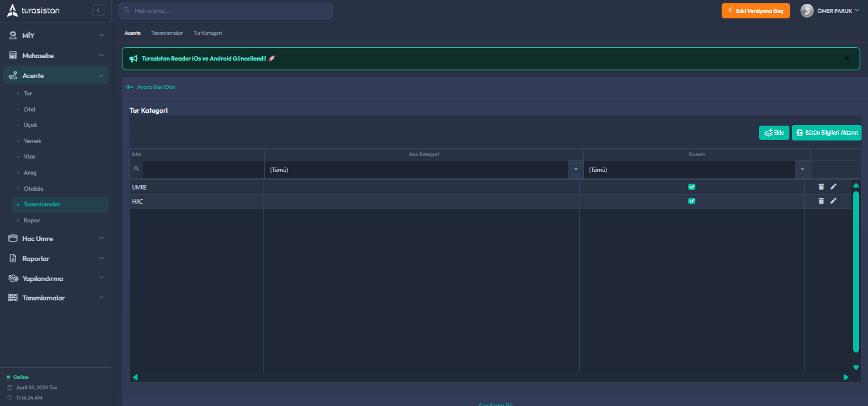Open the Otel submenu item
The height and width of the screenshot is (406, 868).
click(30, 110)
